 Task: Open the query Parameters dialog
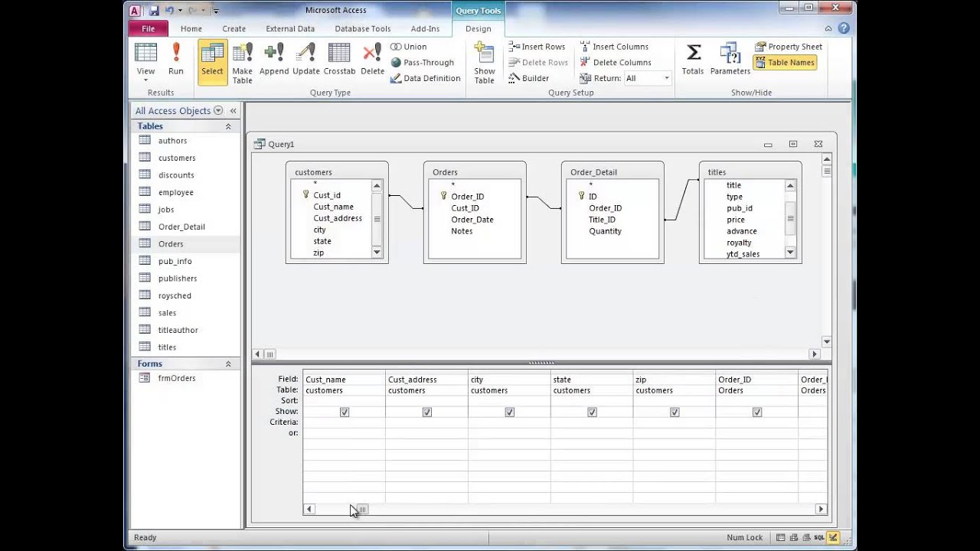pyautogui.click(x=730, y=59)
